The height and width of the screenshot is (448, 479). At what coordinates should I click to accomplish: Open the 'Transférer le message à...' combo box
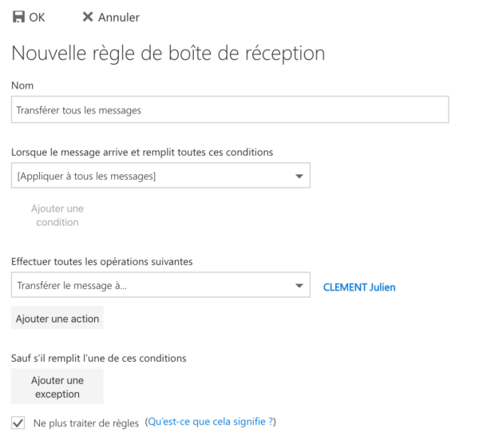coord(160,285)
